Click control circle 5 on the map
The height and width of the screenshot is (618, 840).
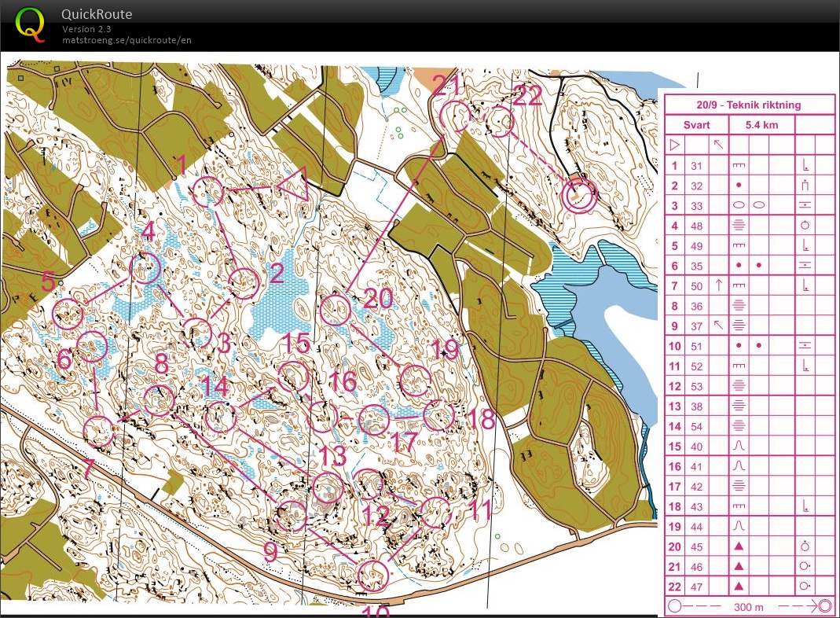click(x=68, y=314)
